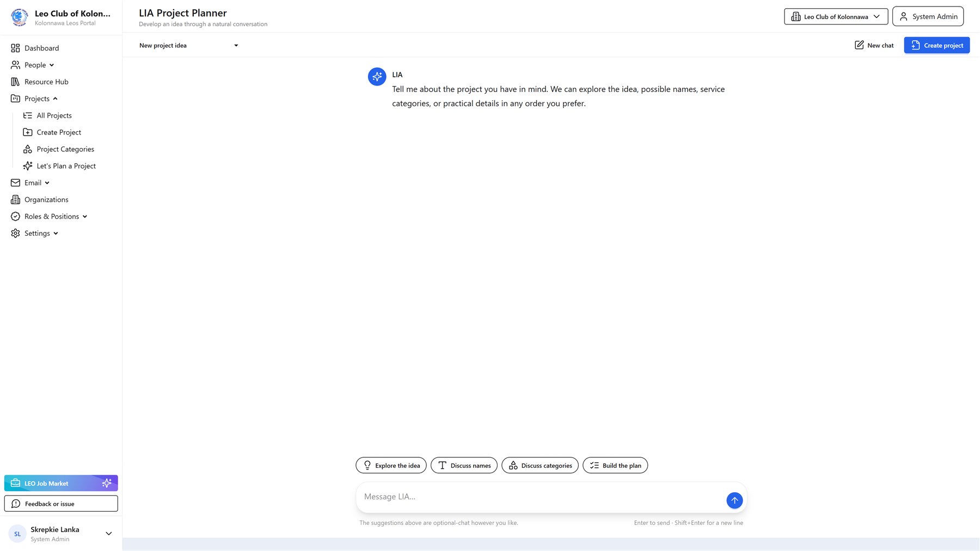
Task: Expand the People menu chevron
Action: tap(52, 65)
